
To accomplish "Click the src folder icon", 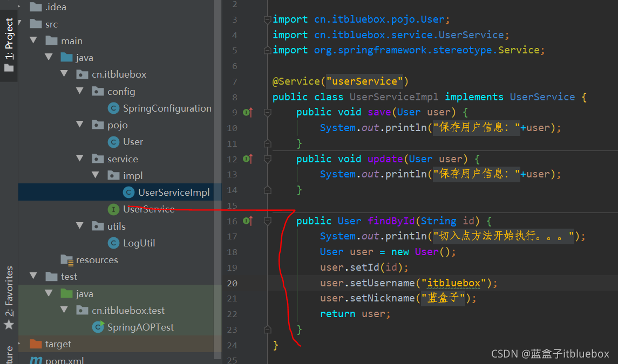I will 36,24.
